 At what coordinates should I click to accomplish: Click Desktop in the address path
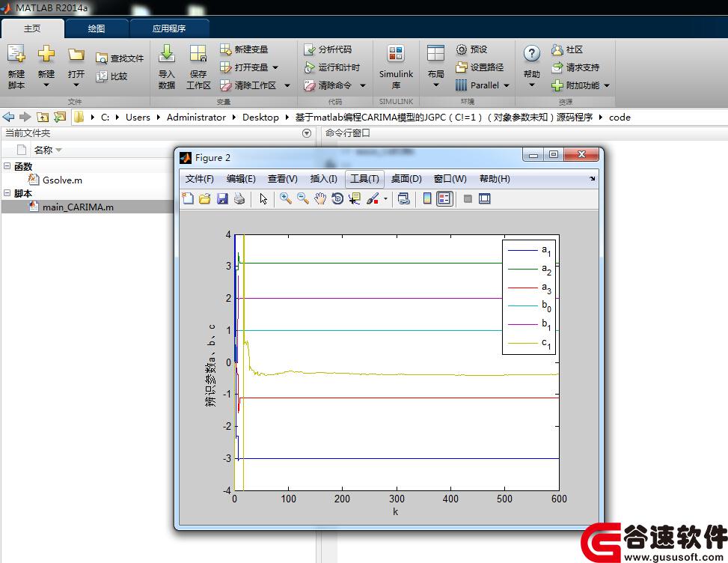click(x=260, y=118)
